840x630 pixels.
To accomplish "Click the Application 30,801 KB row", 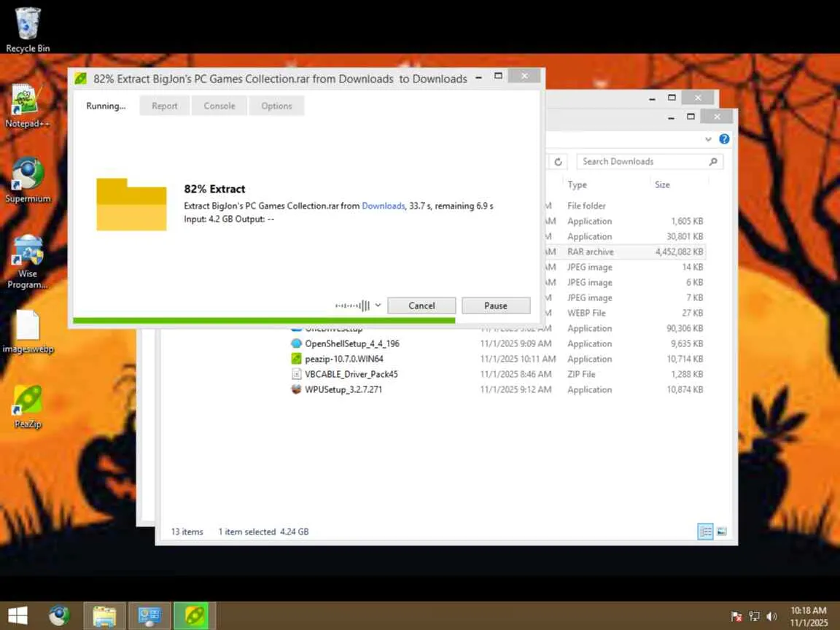I will point(625,236).
